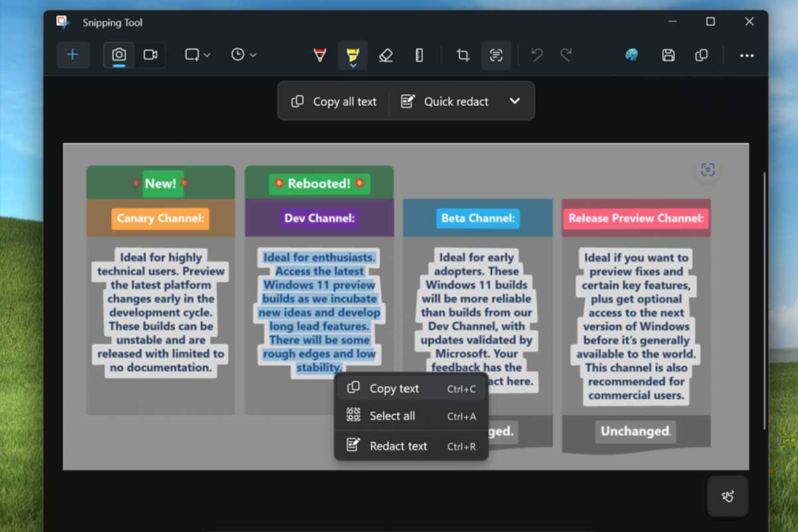Click Quick redact
Screen dimensions: 798x532
[445, 101]
